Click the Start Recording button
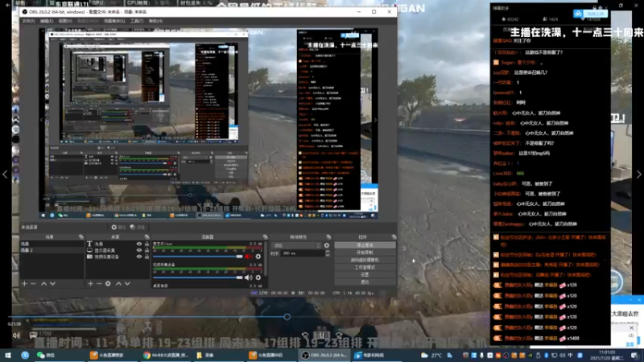This screenshot has height=362, width=644. pyautogui.click(x=365, y=253)
